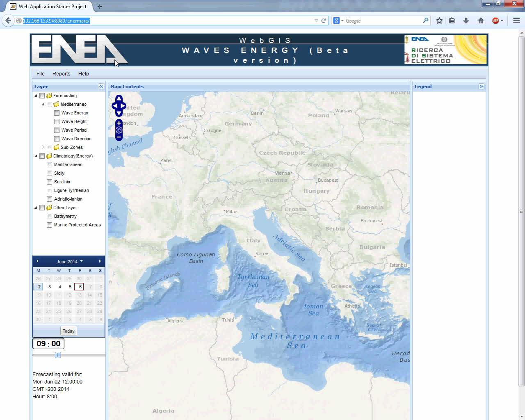Toggle the Ligure-Tyrrhenian layer

[49, 190]
